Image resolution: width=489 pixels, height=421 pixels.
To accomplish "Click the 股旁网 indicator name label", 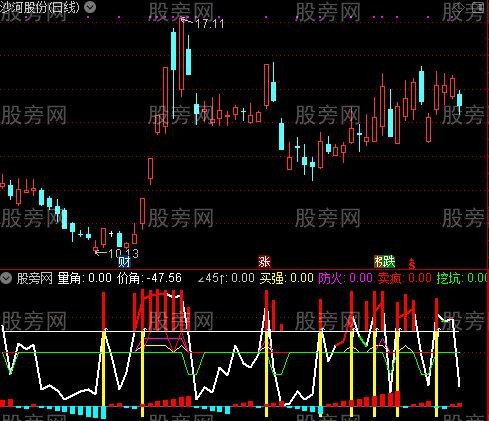I will (35, 278).
